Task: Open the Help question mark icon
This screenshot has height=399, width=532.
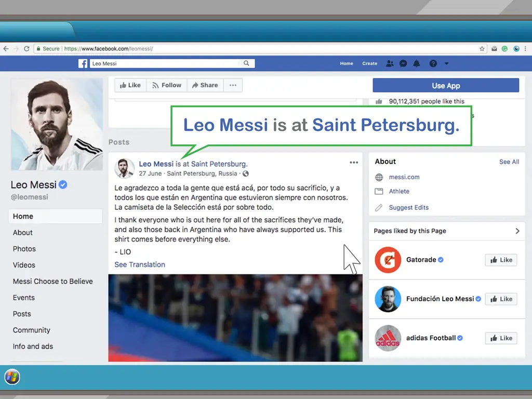Action: click(433, 63)
